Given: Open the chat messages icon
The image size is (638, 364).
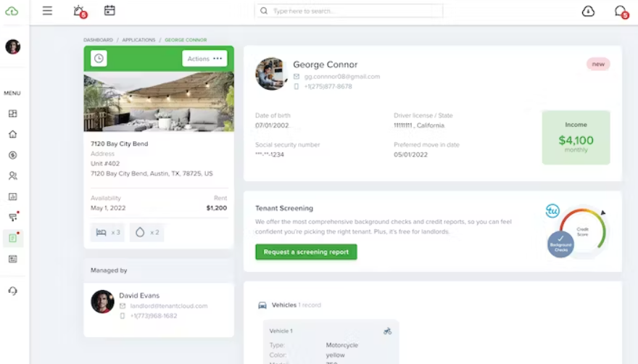Looking at the screenshot, I should point(621,12).
